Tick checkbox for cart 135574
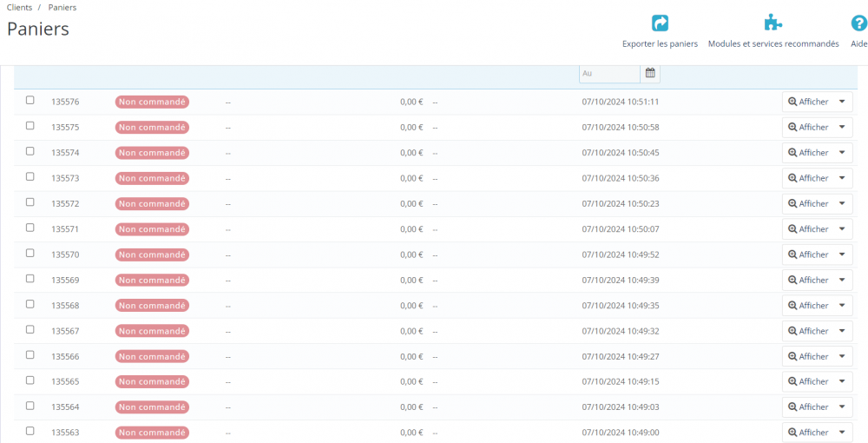Screen dimensions: 868x443 30,151
